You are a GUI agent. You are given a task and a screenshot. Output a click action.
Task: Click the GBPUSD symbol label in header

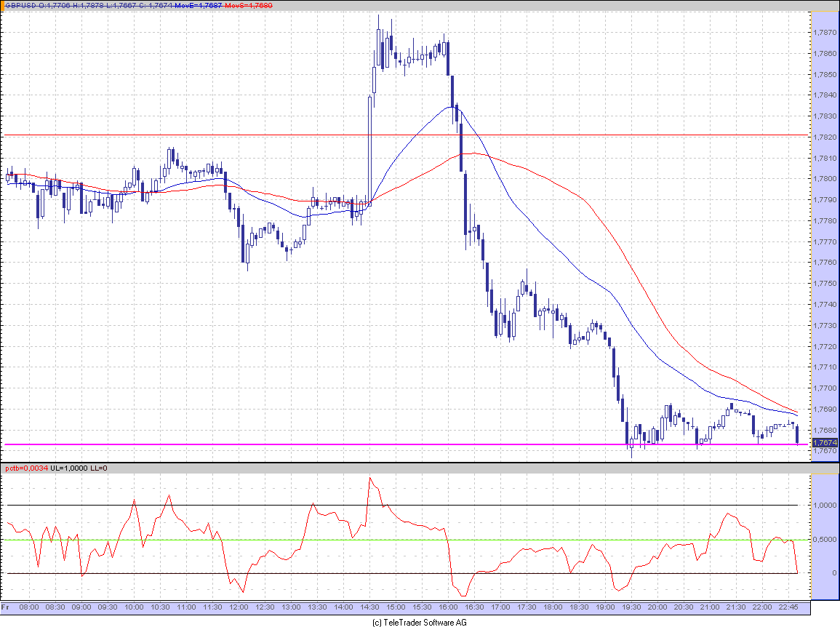[21, 5]
